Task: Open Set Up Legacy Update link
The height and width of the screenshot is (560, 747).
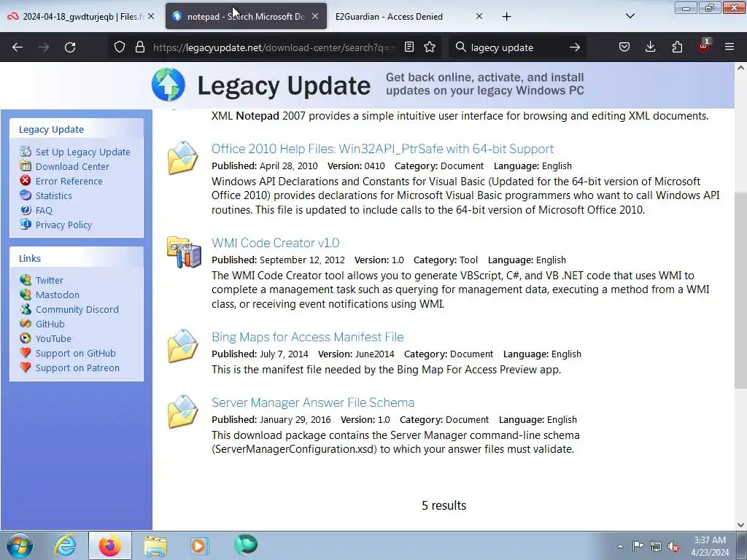Action: [82, 152]
